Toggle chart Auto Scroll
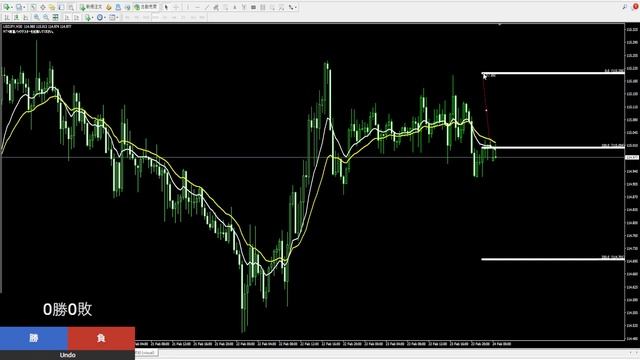This screenshot has height=360, width=640. coord(67,17)
